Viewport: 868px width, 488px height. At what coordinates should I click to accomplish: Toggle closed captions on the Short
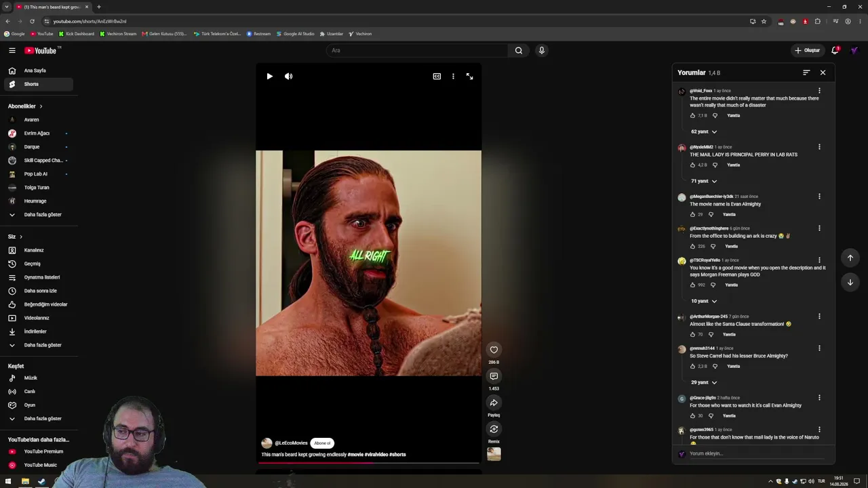coord(437,77)
